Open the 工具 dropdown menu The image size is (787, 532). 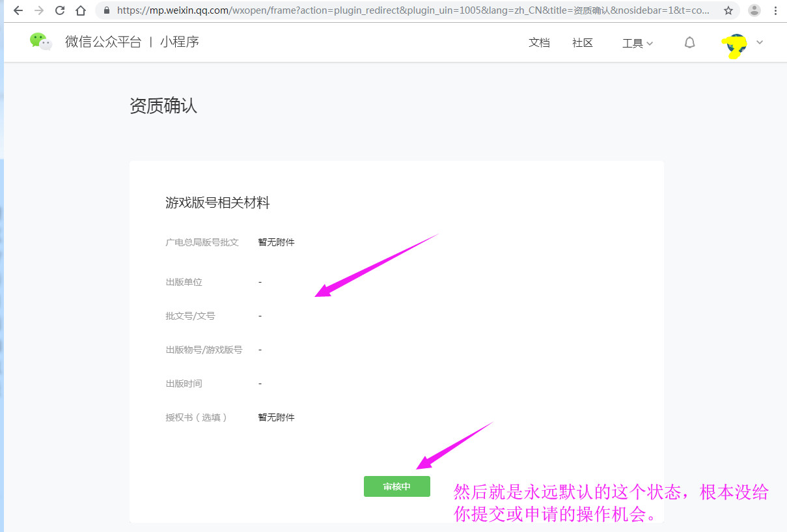click(637, 43)
